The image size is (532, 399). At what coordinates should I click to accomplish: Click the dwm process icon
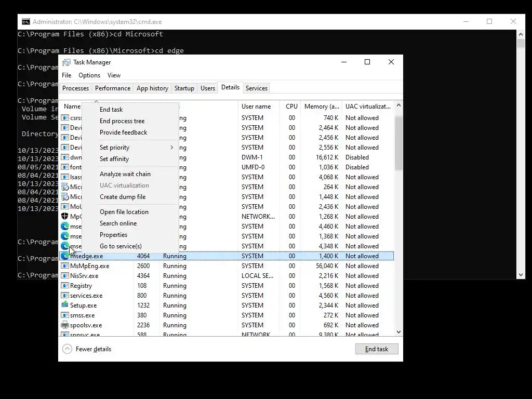pos(65,157)
